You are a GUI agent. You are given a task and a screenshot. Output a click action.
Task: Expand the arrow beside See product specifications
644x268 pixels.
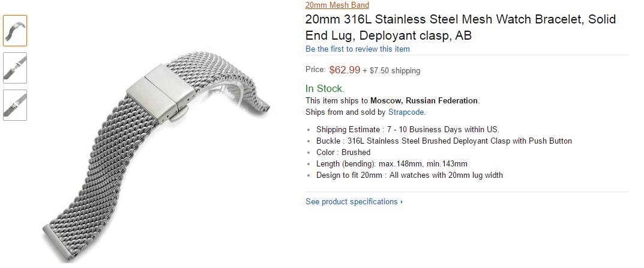[x=402, y=202]
